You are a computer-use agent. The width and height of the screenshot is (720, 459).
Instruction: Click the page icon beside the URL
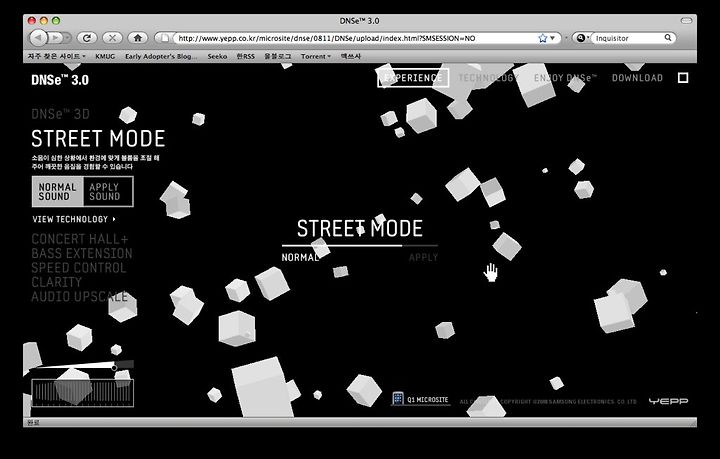[166, 38]
